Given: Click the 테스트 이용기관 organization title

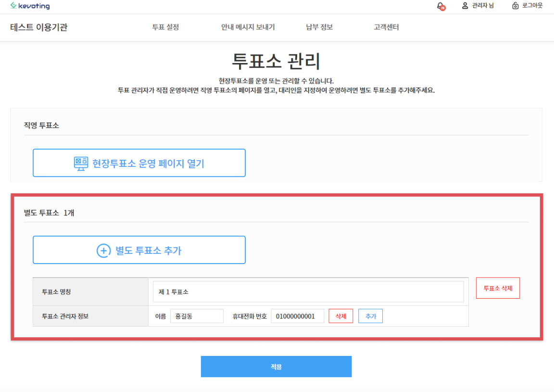Looking at the screenshot, I should point(38,27).
